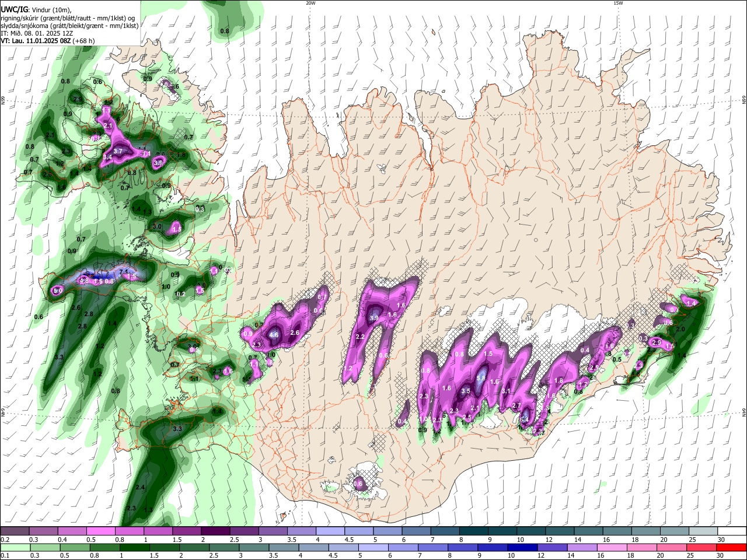Click the bright magenta 0.5 swatch in the upper legend row
The image size is (747, 560).
point(100,531)
